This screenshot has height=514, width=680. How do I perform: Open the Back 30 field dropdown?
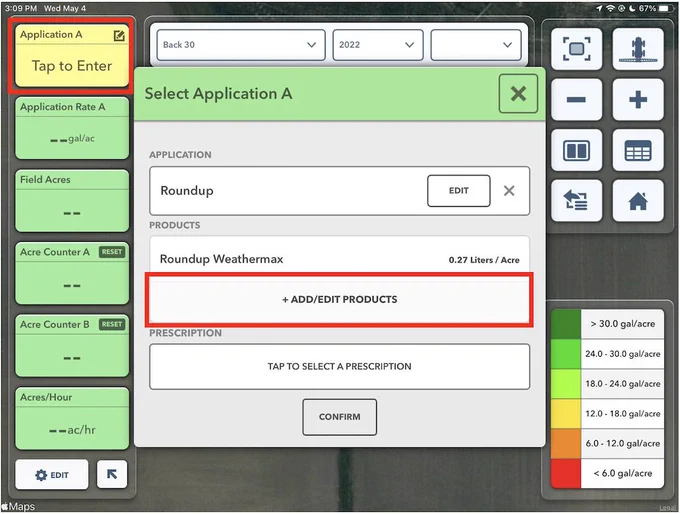pyautogui.click(x=241, y=45)
